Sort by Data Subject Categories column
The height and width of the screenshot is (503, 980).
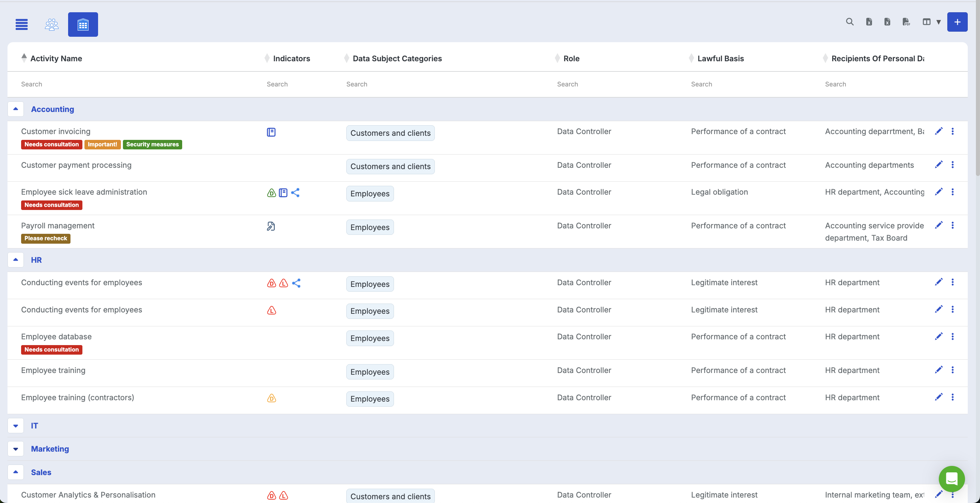[x=393, y=58]
